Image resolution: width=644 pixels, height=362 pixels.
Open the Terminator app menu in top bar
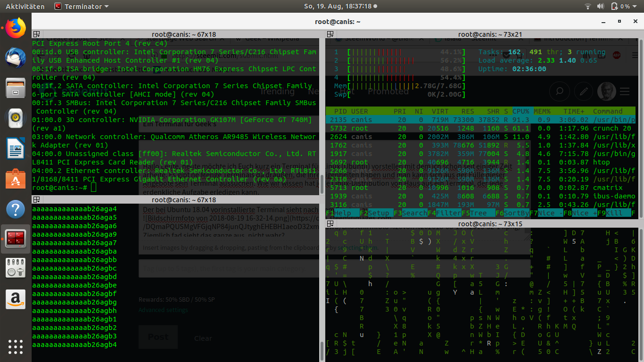(x=81, y=7)
